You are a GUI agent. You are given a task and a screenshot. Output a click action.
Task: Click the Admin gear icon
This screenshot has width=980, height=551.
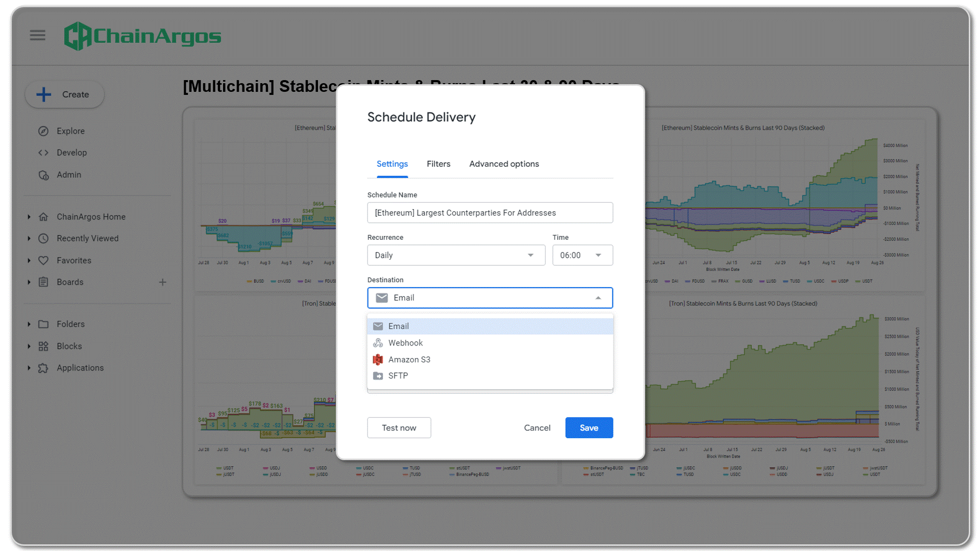(43, 175)
